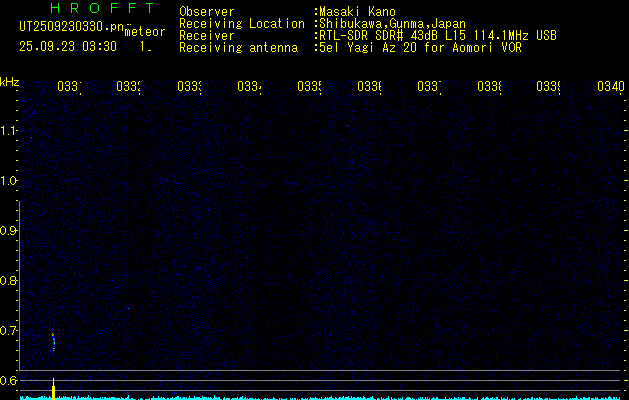The height and width of the screenshot is (400, 629).
Task: Click the 5el Yagi Az 20 antenna text
Action: pos(420,48)
